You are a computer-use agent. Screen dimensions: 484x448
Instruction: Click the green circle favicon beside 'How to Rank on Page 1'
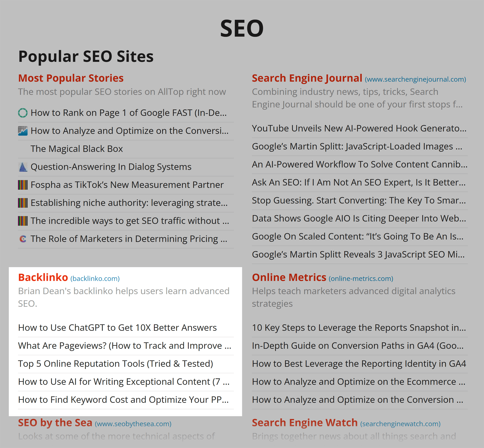click(x=23, y=113)
